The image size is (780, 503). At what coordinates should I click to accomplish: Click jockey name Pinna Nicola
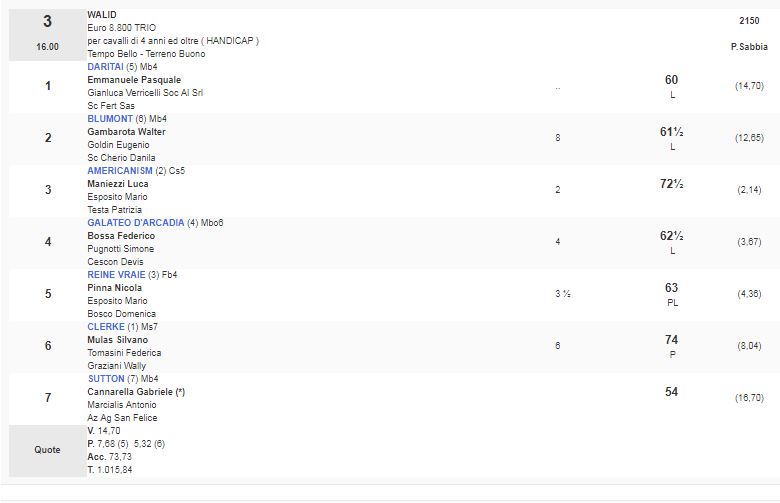point(115,288)
